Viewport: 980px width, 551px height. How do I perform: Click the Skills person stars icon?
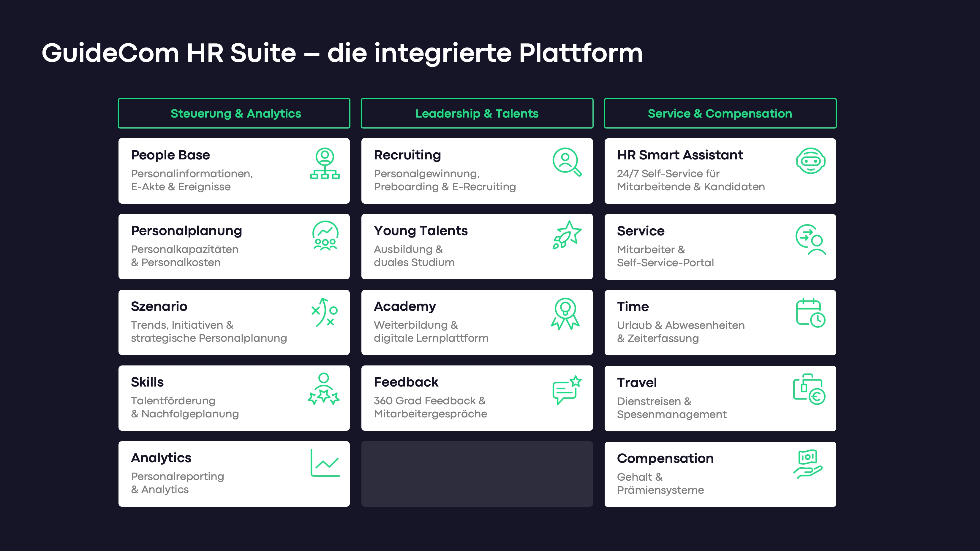point(323,389)
